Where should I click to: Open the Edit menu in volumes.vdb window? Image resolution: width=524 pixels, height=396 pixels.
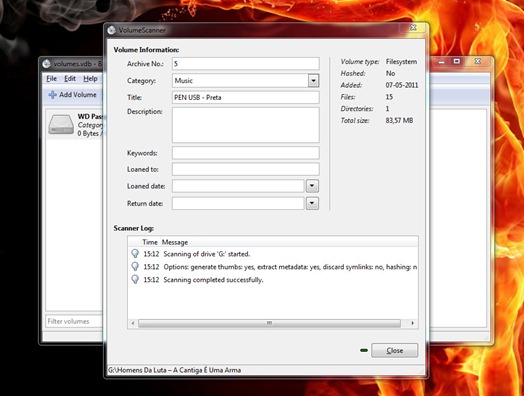(70, 79)
